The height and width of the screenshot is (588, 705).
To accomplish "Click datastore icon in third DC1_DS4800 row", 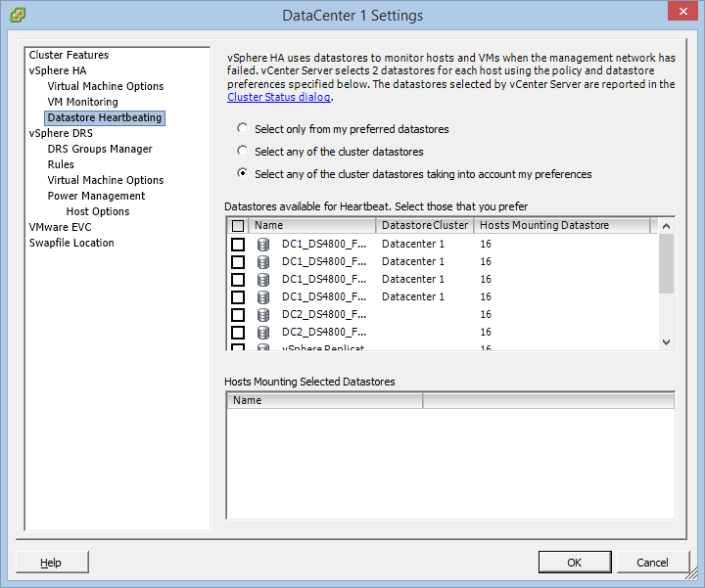I will (x=263, y=280).
